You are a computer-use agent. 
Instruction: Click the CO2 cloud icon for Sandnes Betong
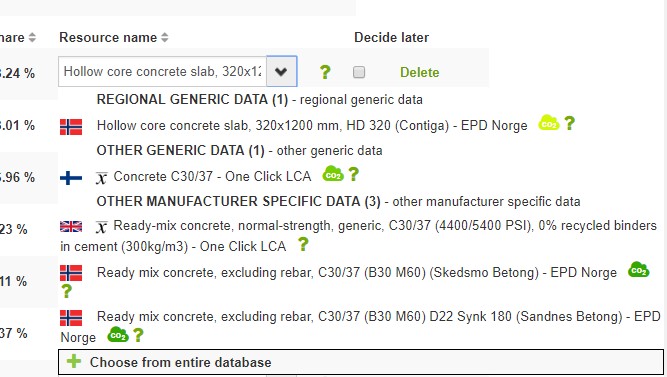(117, 335)
